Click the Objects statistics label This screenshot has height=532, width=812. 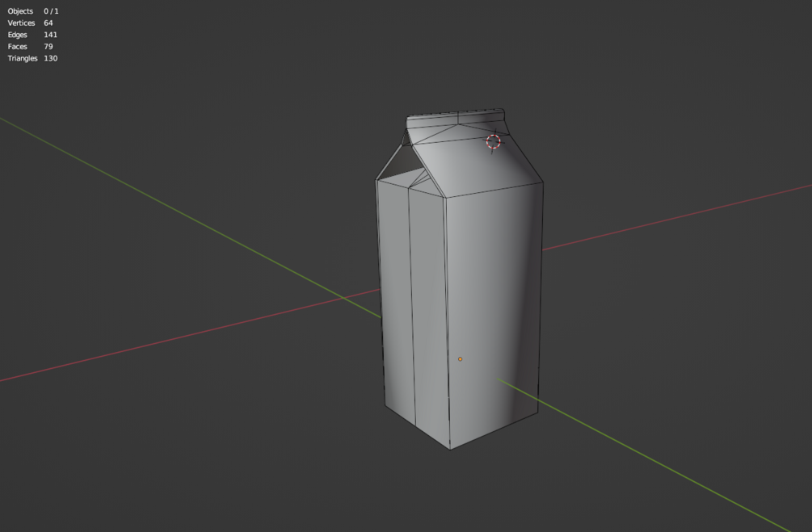[20, 11]
